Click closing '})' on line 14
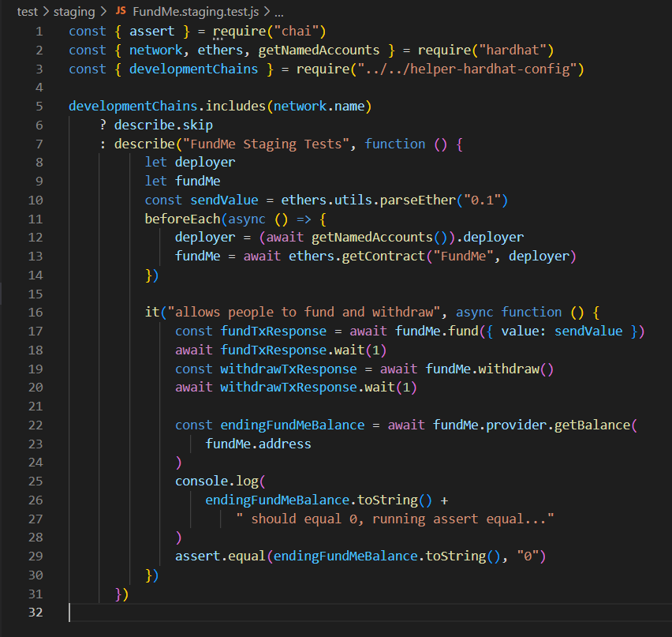The width and height of the screenshot is (672, 637). (x=152, y=275)
